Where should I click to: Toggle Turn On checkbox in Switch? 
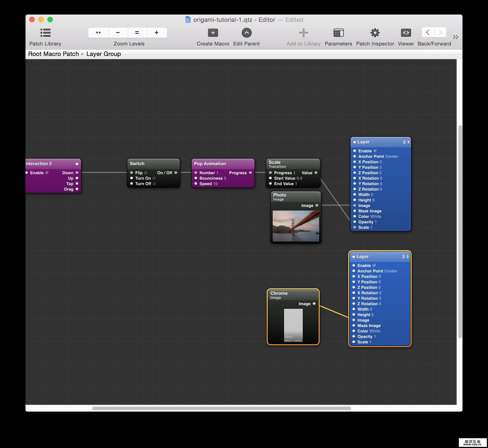(154, 178)
